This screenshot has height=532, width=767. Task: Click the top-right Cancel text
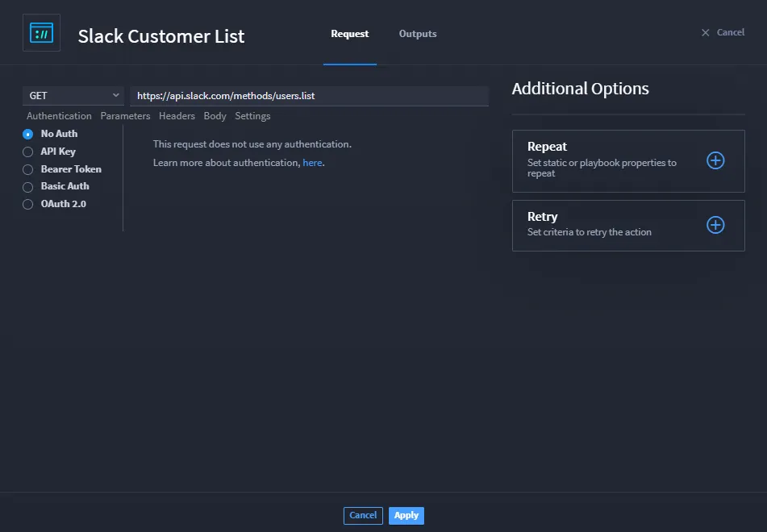pos(731,32)
